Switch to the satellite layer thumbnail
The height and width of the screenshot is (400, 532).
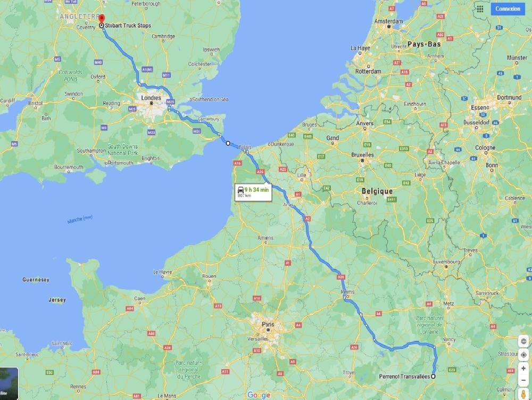point(9,383)
